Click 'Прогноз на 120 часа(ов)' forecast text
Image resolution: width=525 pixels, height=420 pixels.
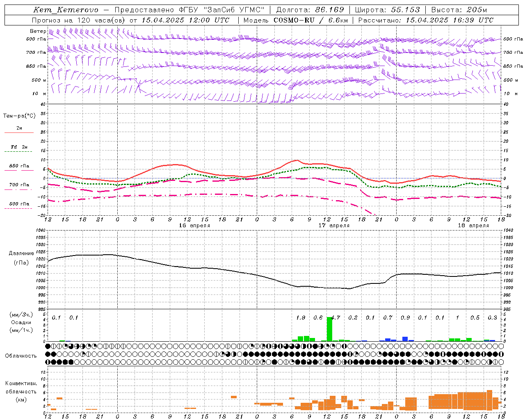[x=79, y=20]
